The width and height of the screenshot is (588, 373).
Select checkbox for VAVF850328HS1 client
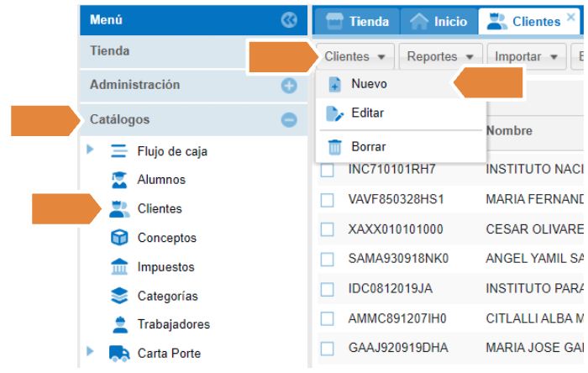[327, 200]
